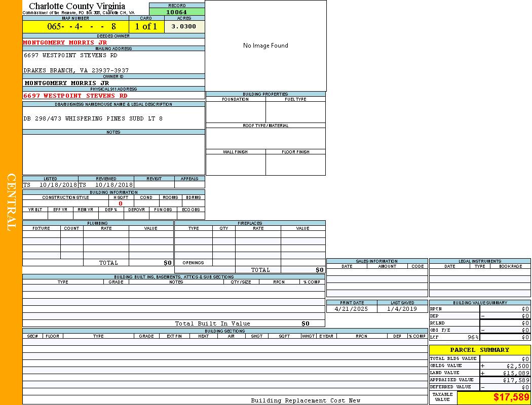Click the OBLDG value $2,500 amount
532x405 pixels.
click(x=517, y=366)
